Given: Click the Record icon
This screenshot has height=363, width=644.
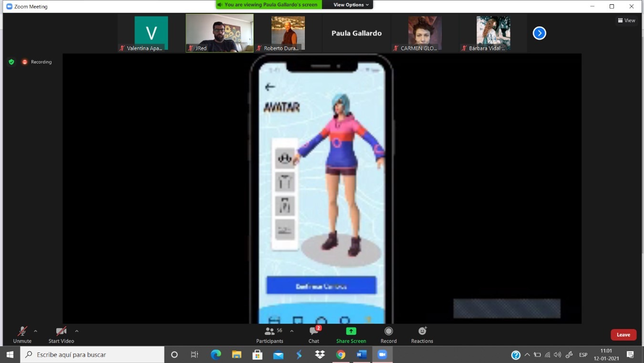Looking at the screenshot, I should pos(388,331).
